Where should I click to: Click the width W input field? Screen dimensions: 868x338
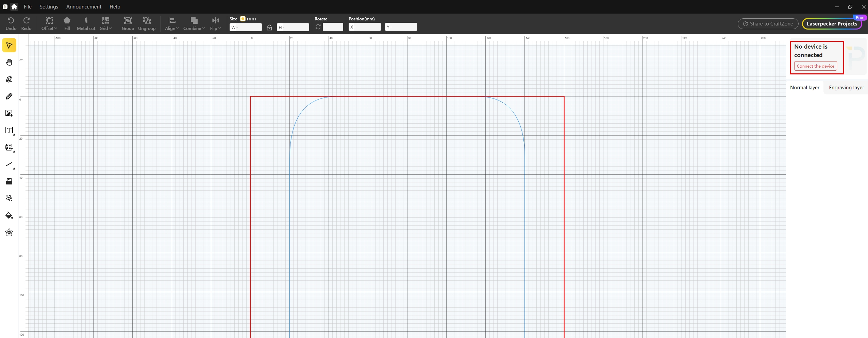tap(246, 27)
